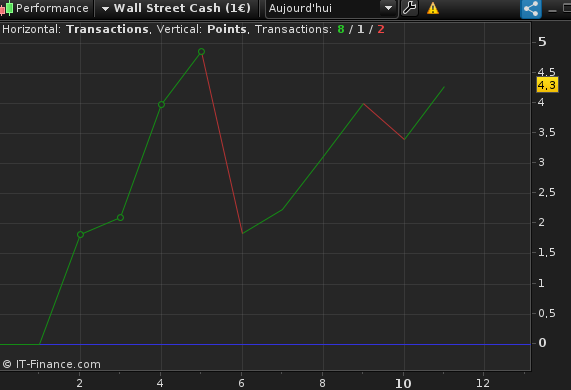This screenshot has width=571, height=390.
Task: Expand the Aujourd'hui period dropdown arrow
Action: point(389,8)
